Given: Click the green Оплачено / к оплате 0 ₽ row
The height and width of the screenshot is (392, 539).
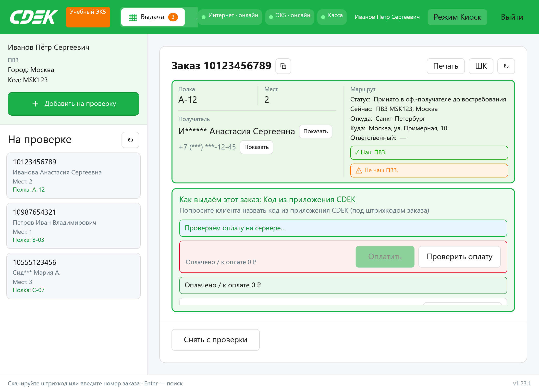Looking at the screenshot, I should pyautogui.click(x=343, y=285).
